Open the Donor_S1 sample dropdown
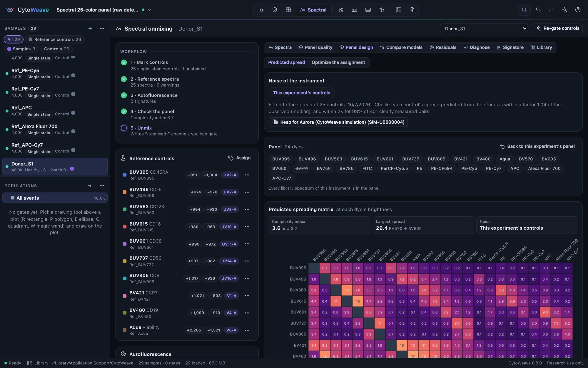588x368 pixels. [x=484, y=29]
